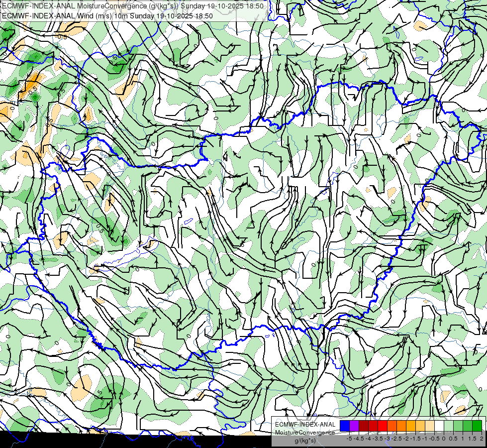
Task: Click the MoistureConvergence label in the legend
Action: [x=305, y=433]
